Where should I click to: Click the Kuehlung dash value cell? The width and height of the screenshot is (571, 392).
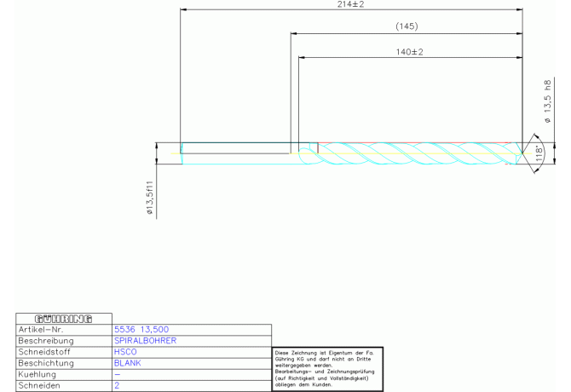[118, 373]
